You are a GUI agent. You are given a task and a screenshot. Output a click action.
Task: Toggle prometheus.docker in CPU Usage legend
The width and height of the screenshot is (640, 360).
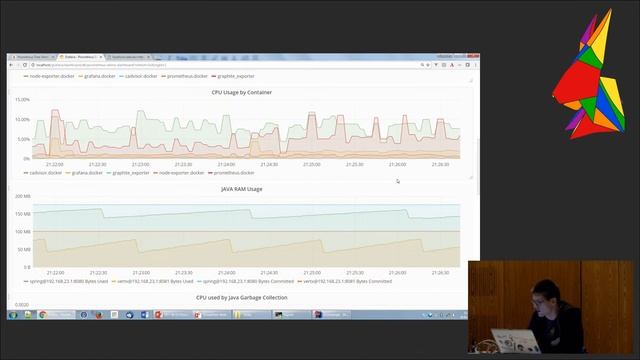pos(231,173)
